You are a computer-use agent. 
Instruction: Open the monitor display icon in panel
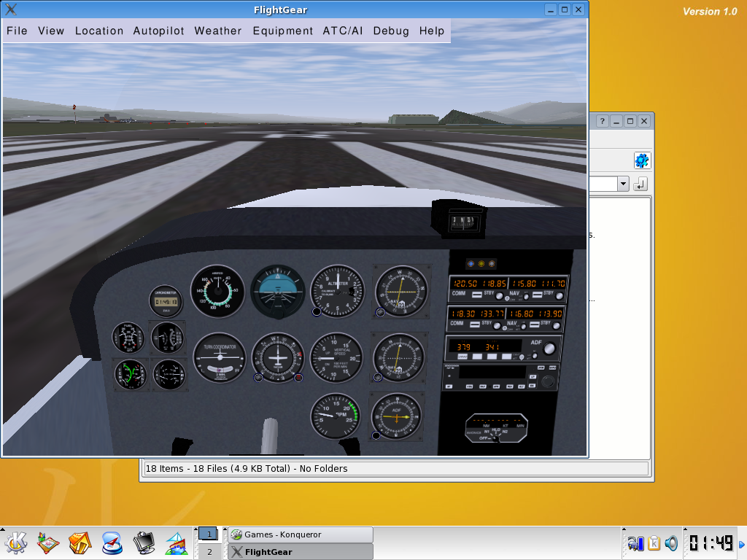(144, 542)
